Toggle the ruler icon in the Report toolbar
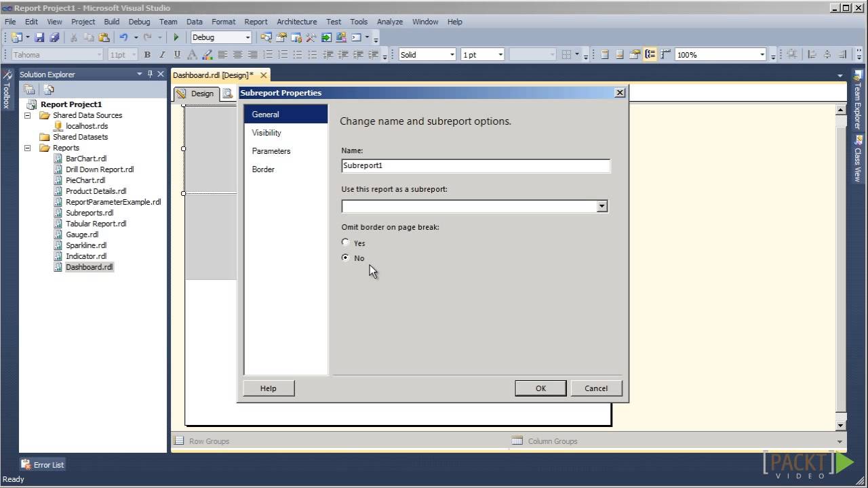The height and width of the screenshot is (488, 868). tap(665, 55)
